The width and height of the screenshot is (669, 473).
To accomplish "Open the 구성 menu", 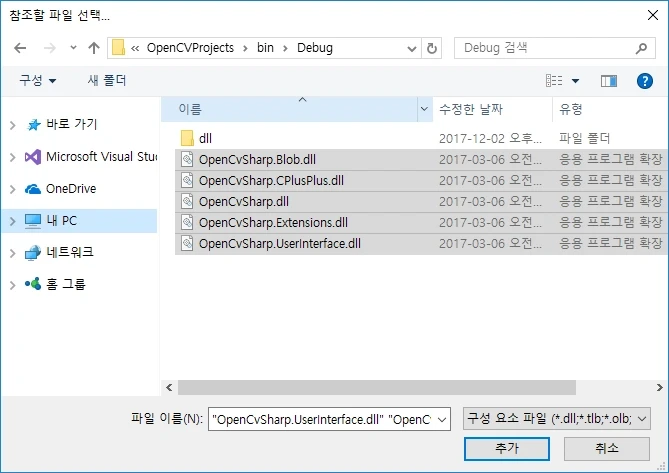I will pyautogui.click(x=38, y=80).
